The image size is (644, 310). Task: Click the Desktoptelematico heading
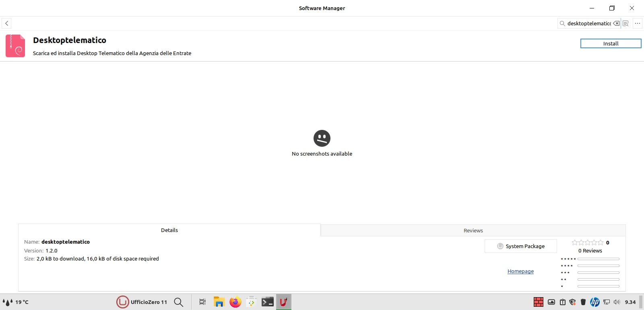70,40
